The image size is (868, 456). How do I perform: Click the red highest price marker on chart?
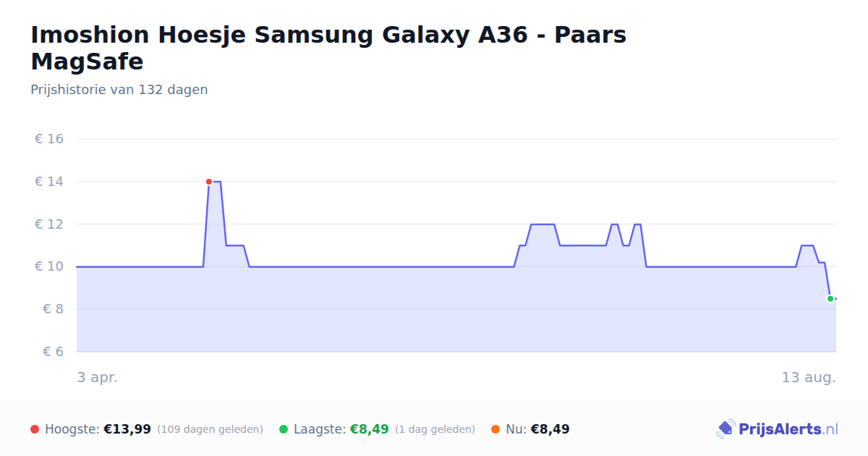click(209, 182)
